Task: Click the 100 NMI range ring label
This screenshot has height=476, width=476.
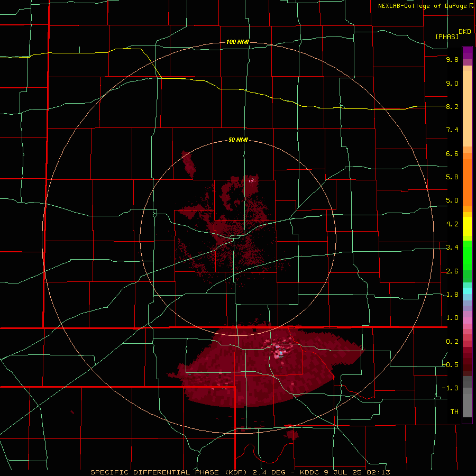Action: (x=237, y=42)
